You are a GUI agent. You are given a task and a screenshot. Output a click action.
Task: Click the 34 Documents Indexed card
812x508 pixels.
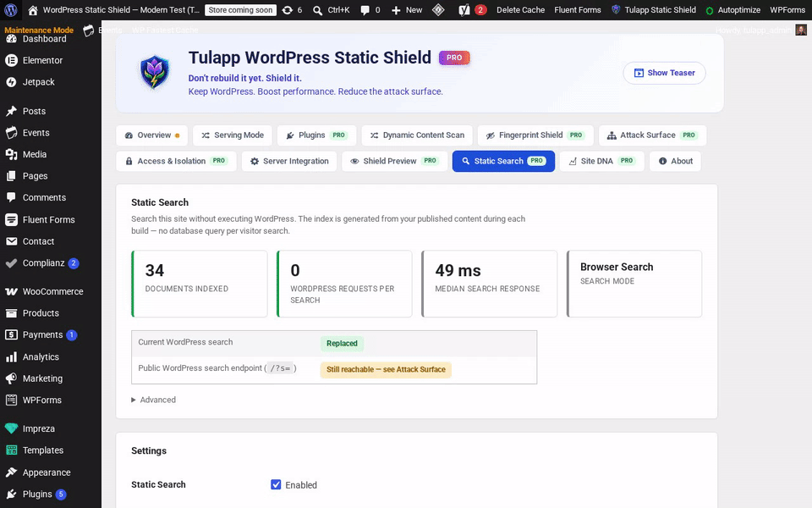(x=200, y=284)
